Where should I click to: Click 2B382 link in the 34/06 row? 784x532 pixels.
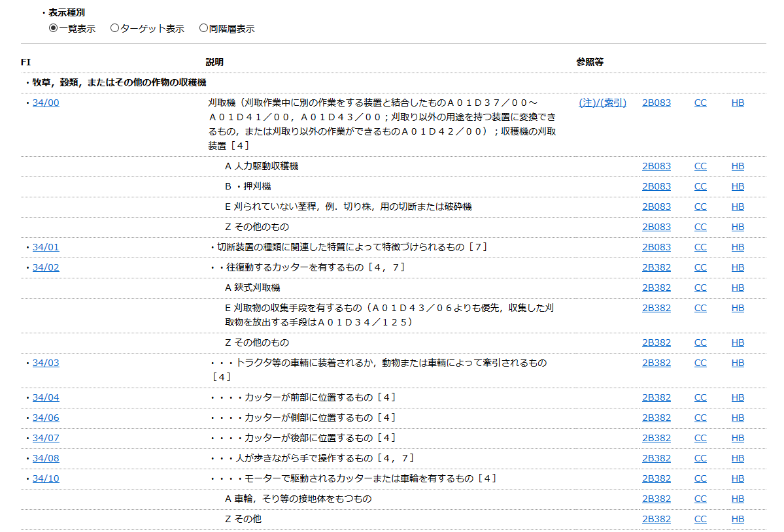point(656,418)
